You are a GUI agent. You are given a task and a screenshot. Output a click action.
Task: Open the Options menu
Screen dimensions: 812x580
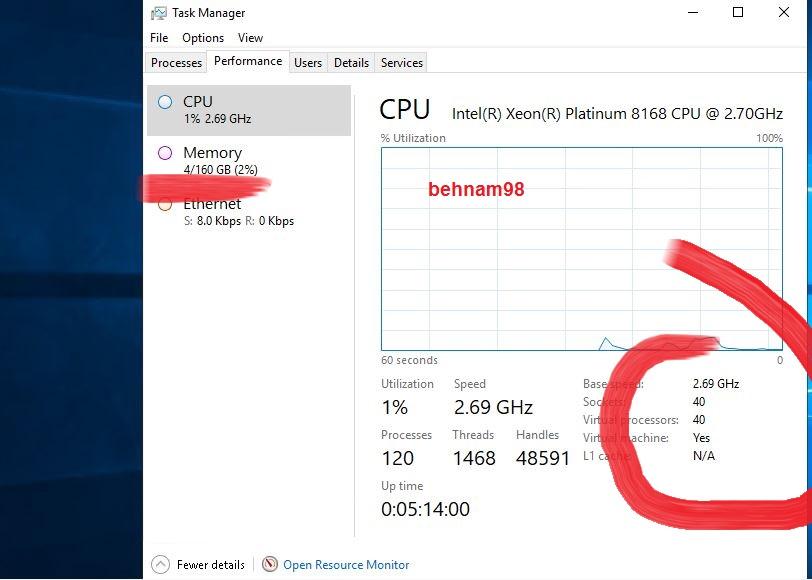[203, 38]
